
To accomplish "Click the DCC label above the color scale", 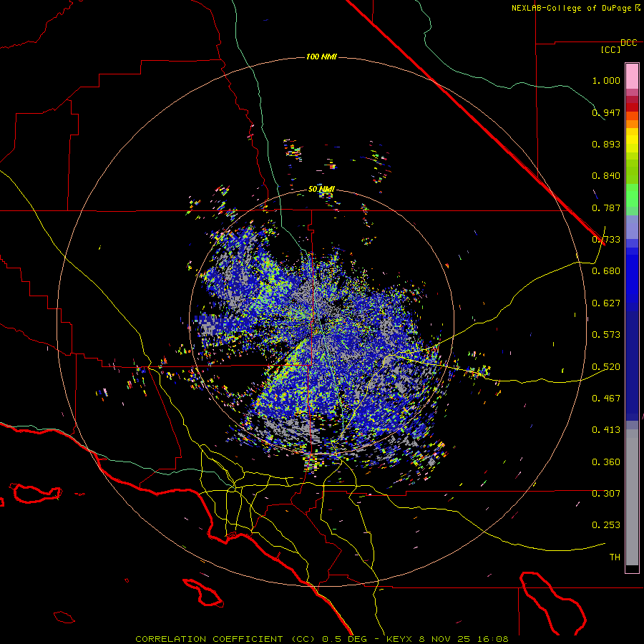I will click(628, 43).
